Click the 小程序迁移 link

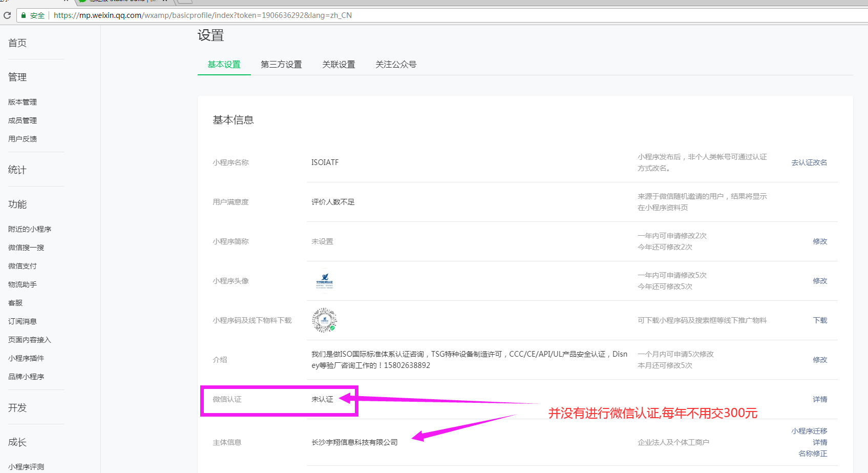coord(809,431)
